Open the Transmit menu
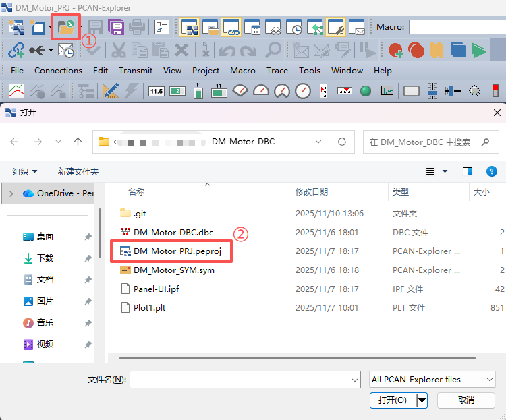This screenshot has height=420, width=506. [136, 70]
